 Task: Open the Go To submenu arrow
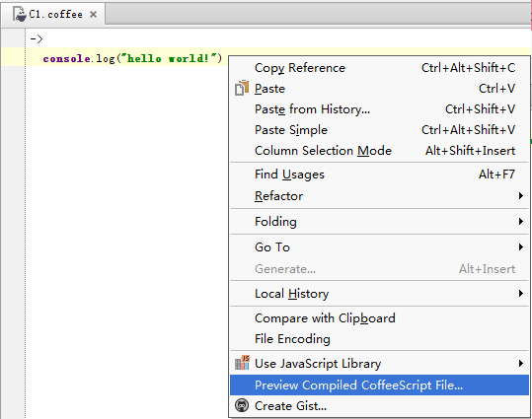pos(521,246)
